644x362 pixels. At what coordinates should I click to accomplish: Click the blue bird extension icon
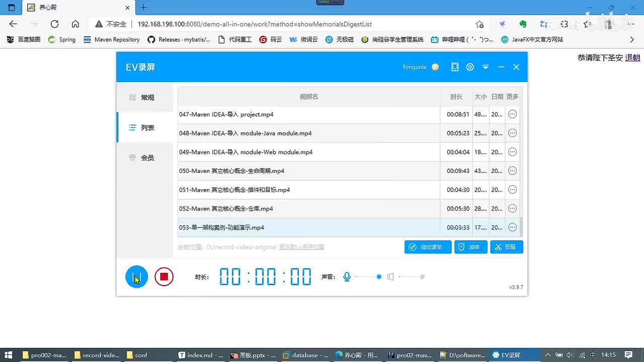[x=502, y=24]
